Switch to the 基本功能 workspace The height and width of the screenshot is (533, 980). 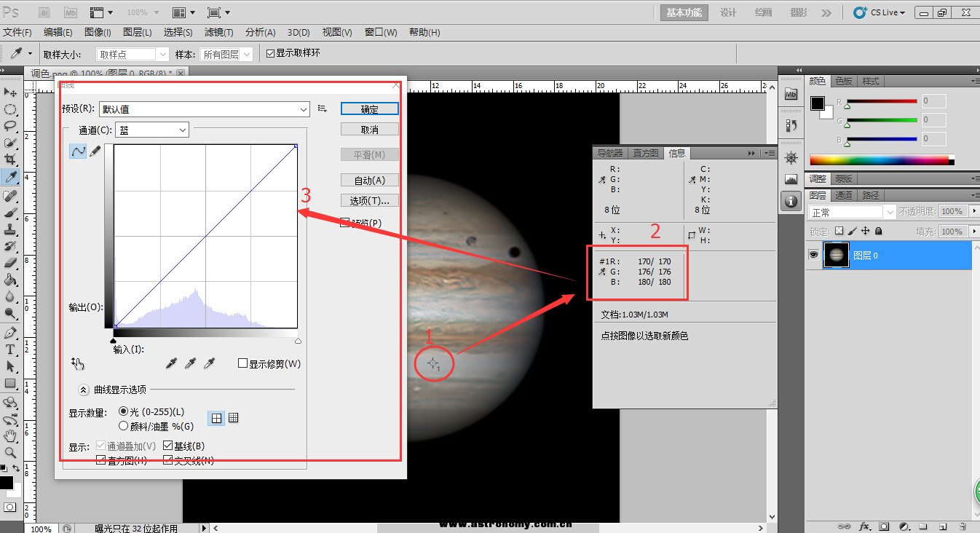(x=684, y=12)
